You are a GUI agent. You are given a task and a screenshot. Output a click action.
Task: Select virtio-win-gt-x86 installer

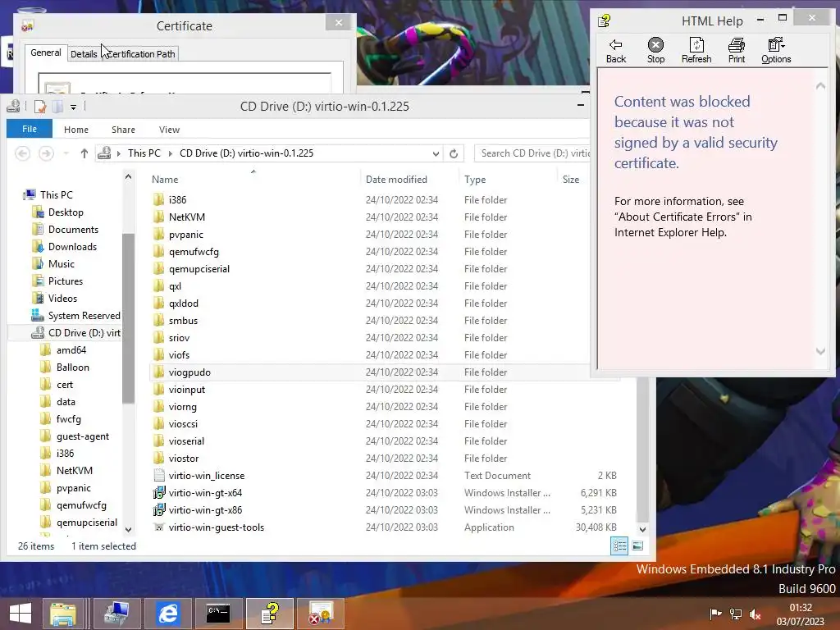coord(205,510)
